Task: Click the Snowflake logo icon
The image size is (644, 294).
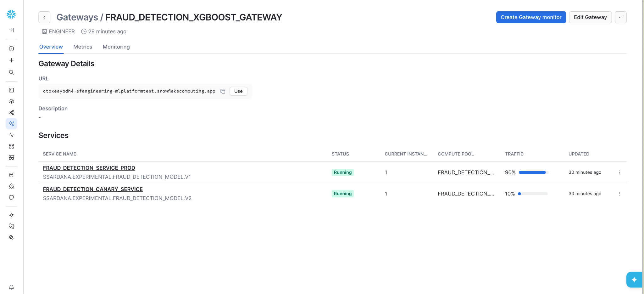Action: point(11,14)
